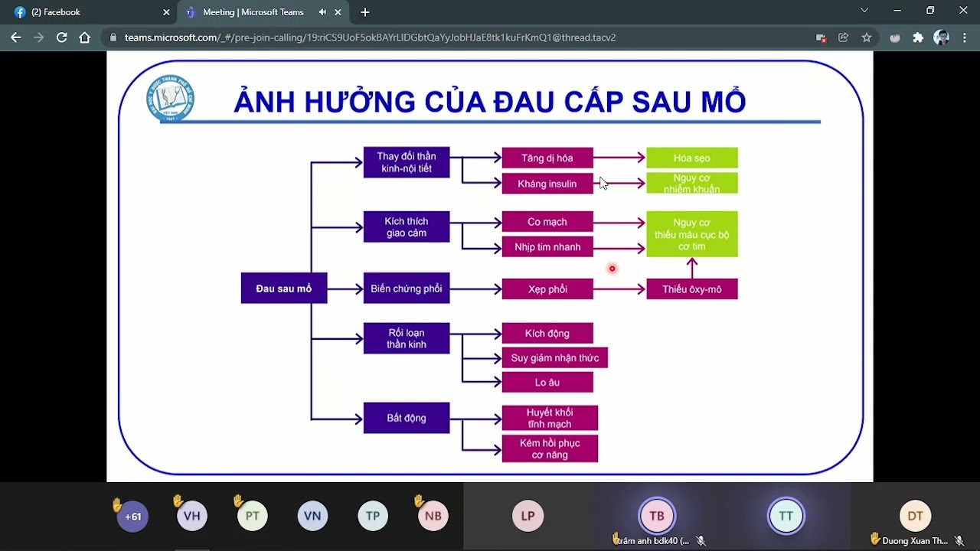
Task: Close the Microsoft Teams meeting tab
Action: pyautogui.click(x=338, y=12)
